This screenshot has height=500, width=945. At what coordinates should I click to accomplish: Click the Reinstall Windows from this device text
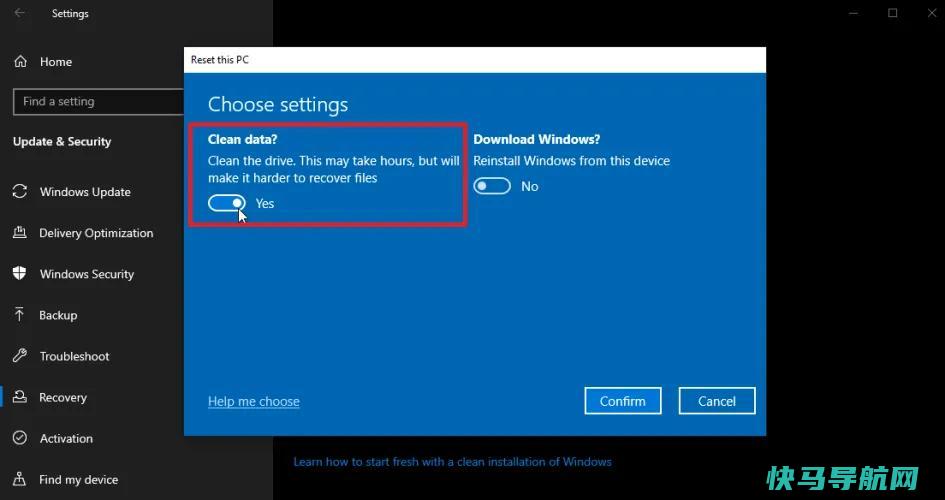[571, 161]
